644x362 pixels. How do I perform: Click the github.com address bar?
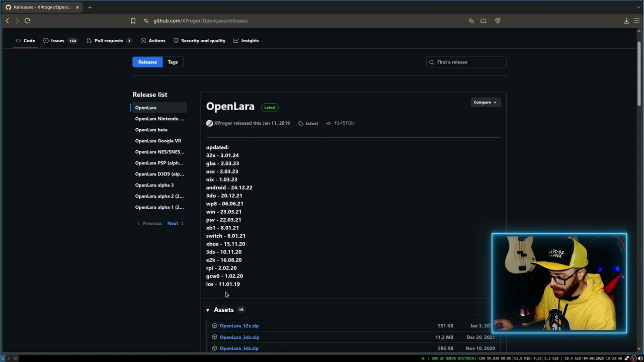[200, 21]
